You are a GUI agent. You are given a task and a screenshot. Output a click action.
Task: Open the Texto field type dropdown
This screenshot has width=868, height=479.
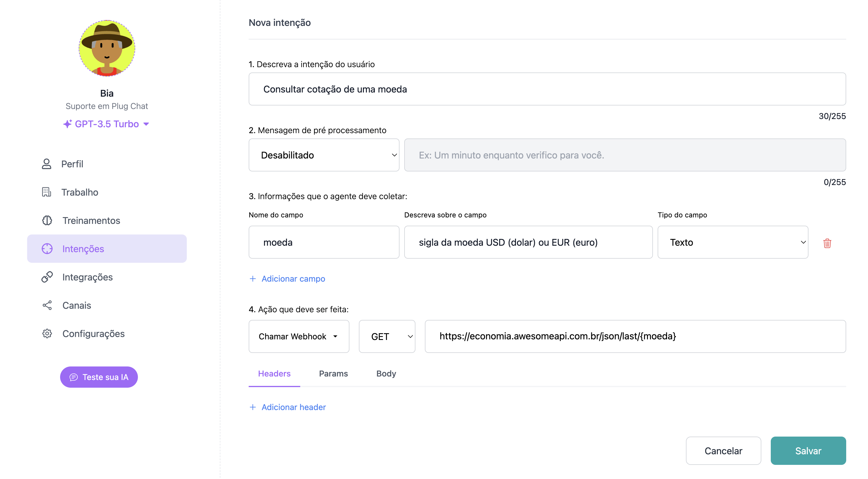[x=732, y=242]
